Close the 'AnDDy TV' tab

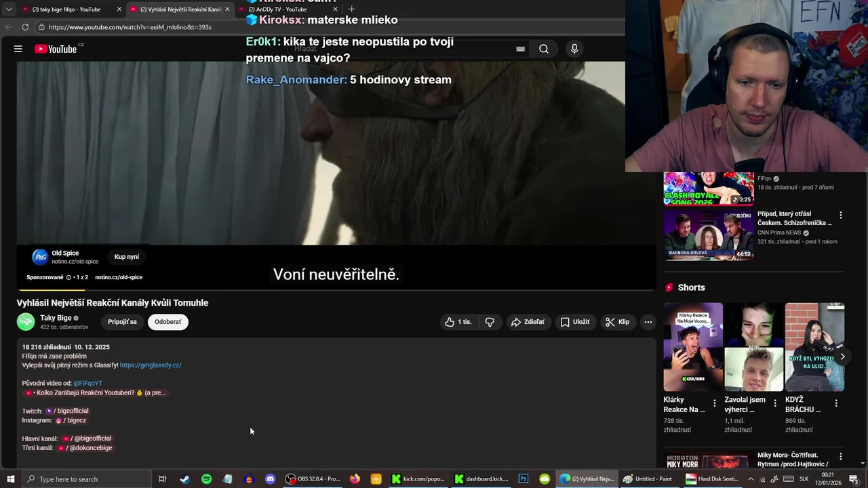pos(335,9)
